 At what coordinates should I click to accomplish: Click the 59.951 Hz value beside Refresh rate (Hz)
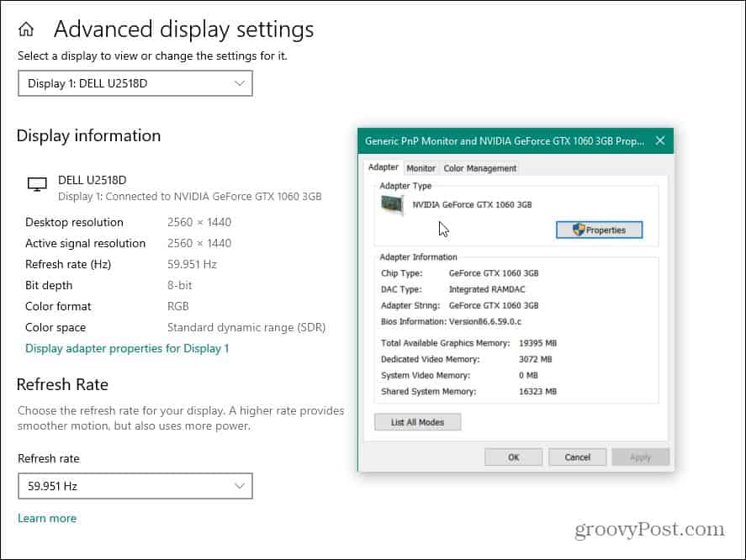(x=192, y=264)
